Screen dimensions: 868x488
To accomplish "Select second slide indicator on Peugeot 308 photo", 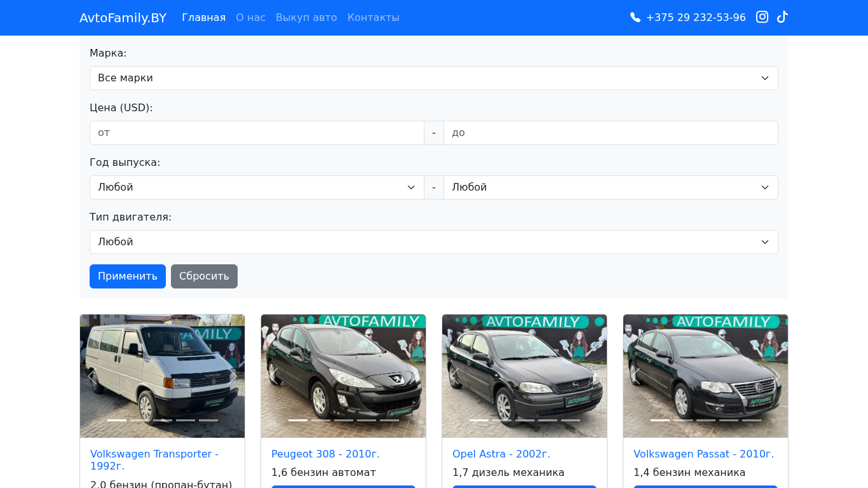I will pyautogui.click(x=321, y=420).
